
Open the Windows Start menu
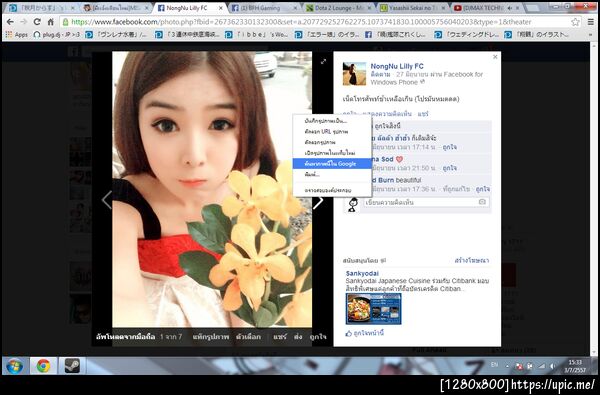[x=15, y=366]
